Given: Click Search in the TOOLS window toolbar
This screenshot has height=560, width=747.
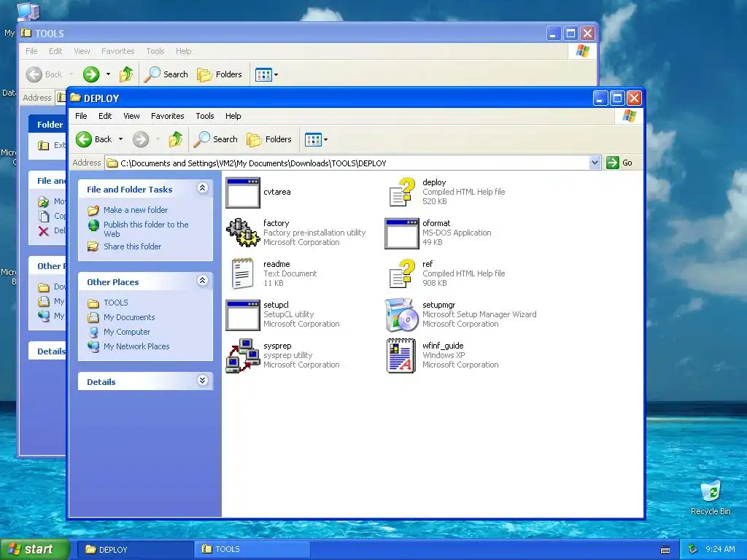Looking at the screenshot, I should tap(166, 74).
